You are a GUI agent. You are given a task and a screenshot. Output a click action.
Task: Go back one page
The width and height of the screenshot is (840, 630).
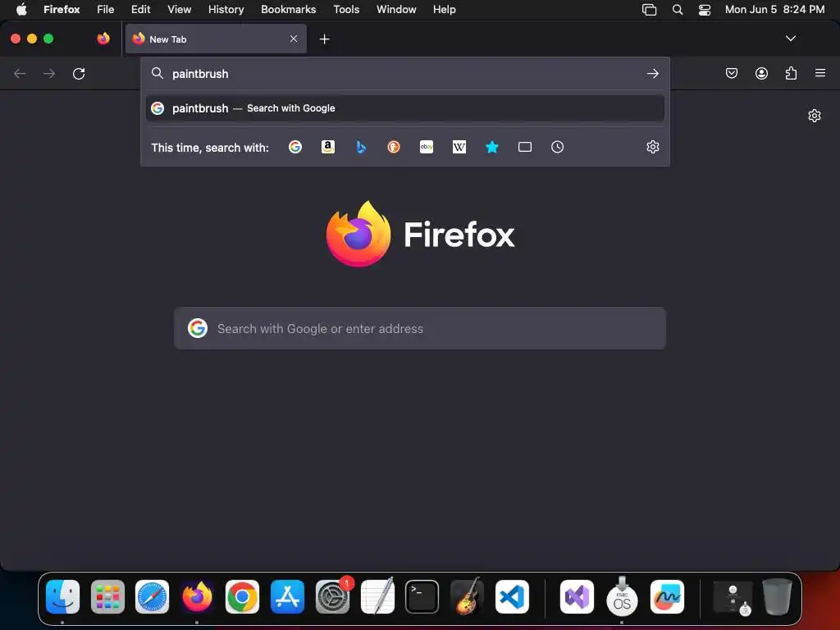tap(20, 73)
